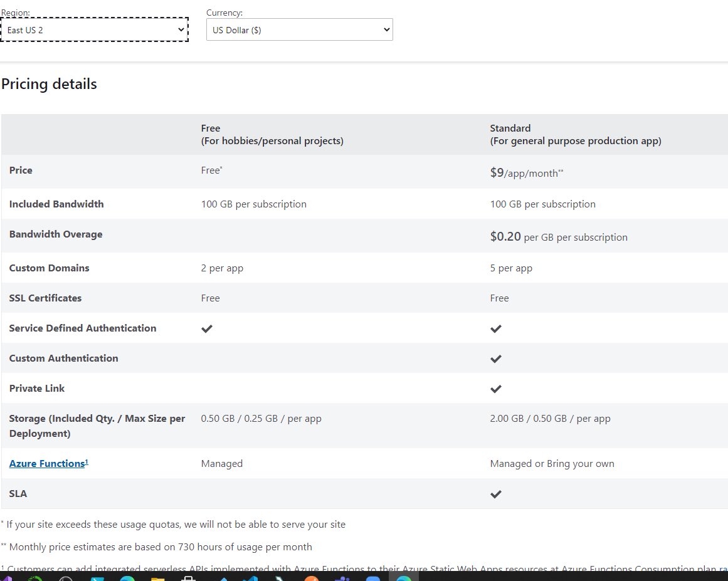Click the "Price" row label
The image size is (728, 581).
(21, 170)
